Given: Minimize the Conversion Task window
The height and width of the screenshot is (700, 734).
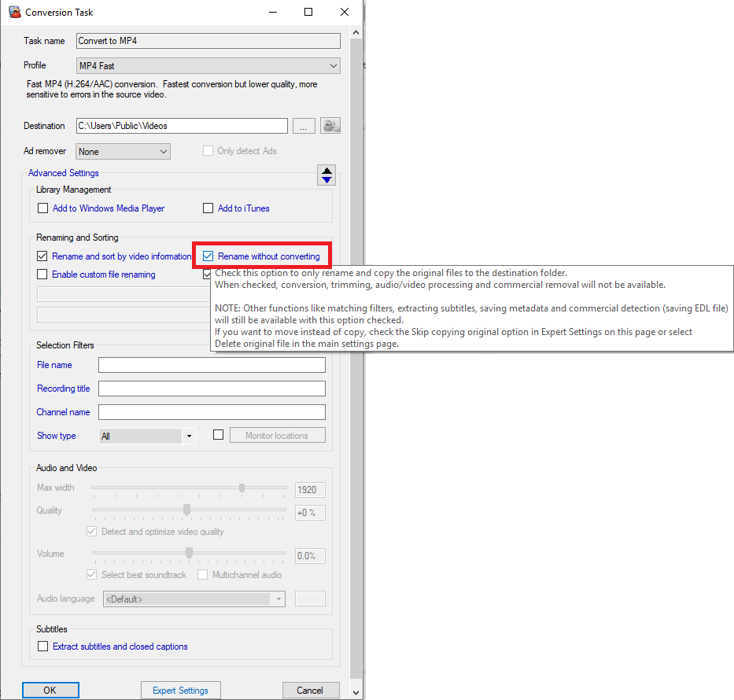Looking at the screenshot, I should pyautogui.click(x=273, y=12).
